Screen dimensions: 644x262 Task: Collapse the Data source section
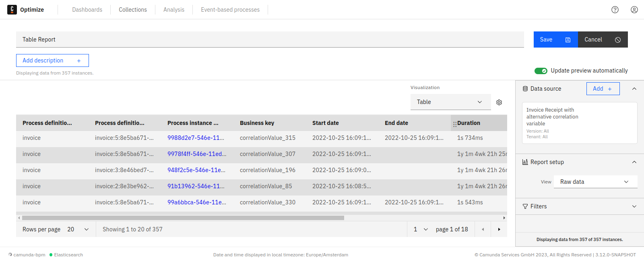(x=634, y=89)
